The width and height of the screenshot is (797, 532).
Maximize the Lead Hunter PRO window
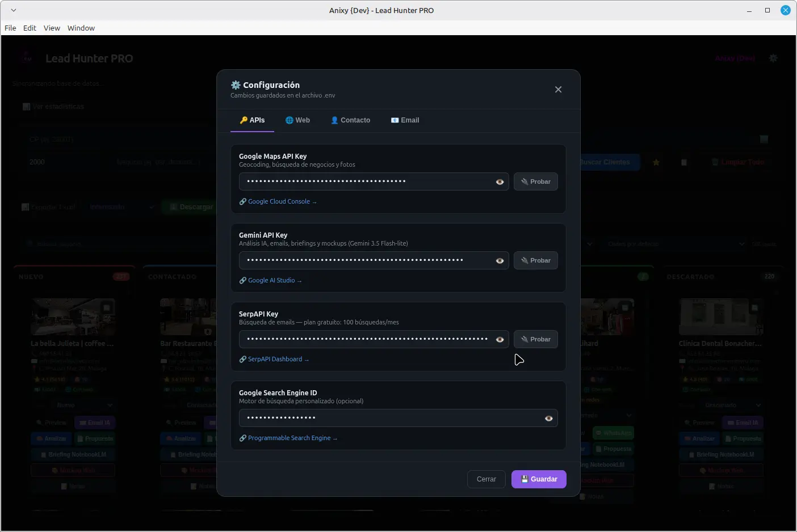tap(767, 10)
